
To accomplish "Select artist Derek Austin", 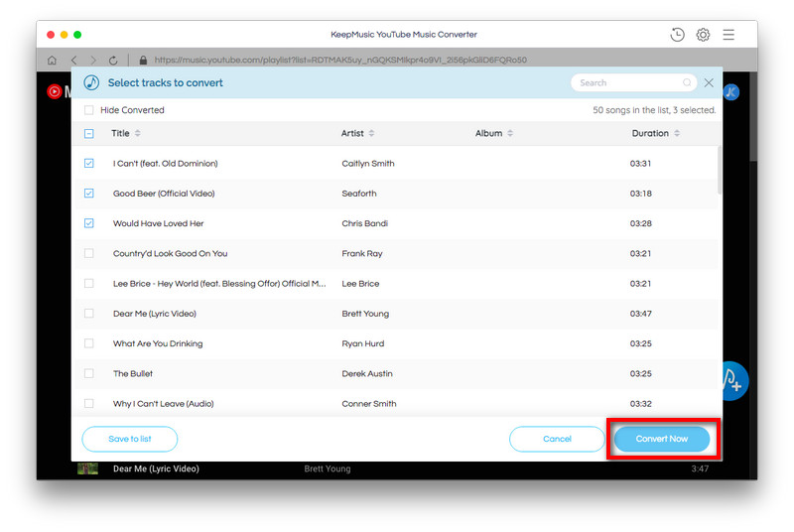I will pos(367,373).
